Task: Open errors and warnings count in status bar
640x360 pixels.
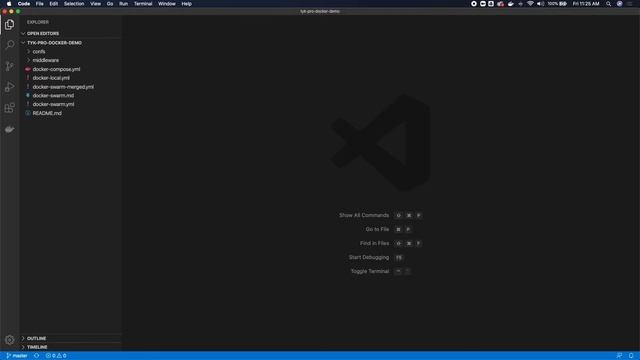Action: coord(56,356)
